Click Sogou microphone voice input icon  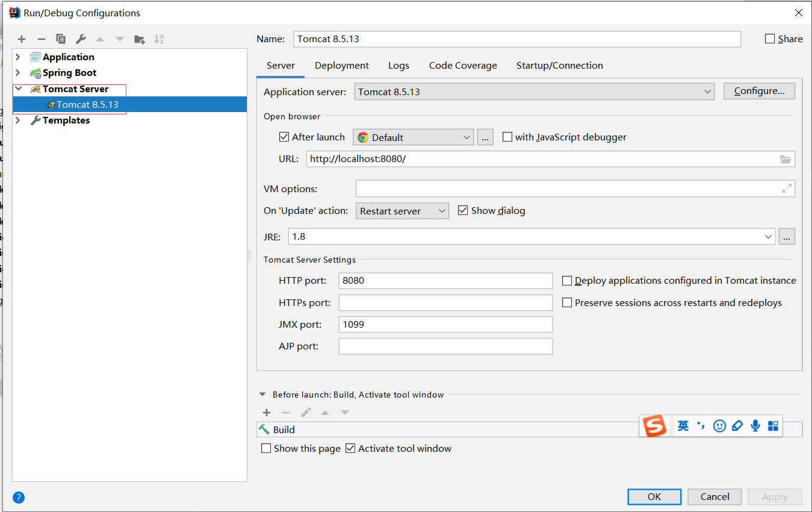(x=755, y=426)
